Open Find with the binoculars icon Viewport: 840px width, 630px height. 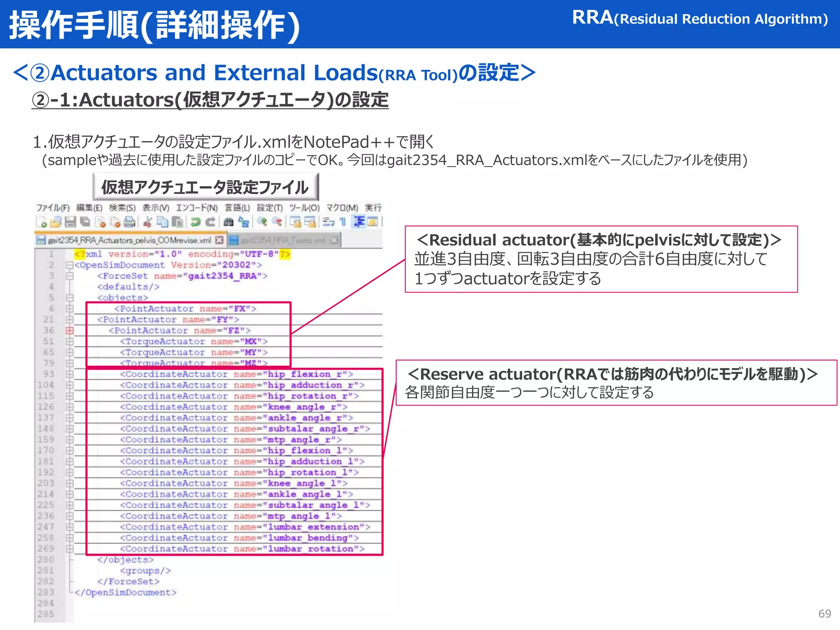pos(228,222)
